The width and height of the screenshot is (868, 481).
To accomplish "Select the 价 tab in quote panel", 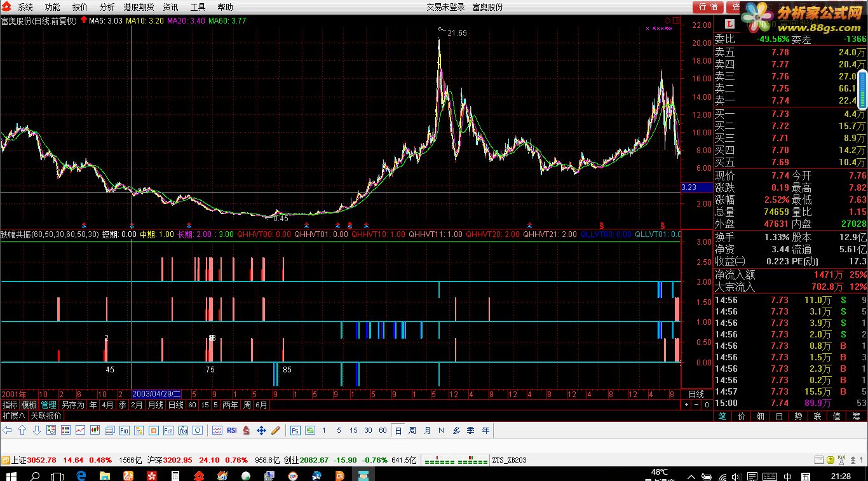I will 742,416.
